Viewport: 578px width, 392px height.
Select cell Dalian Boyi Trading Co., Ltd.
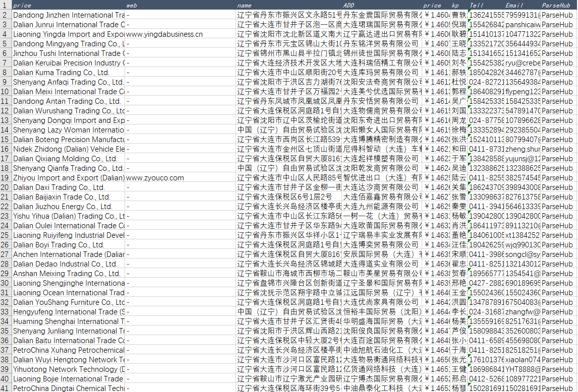click(69, 245)
